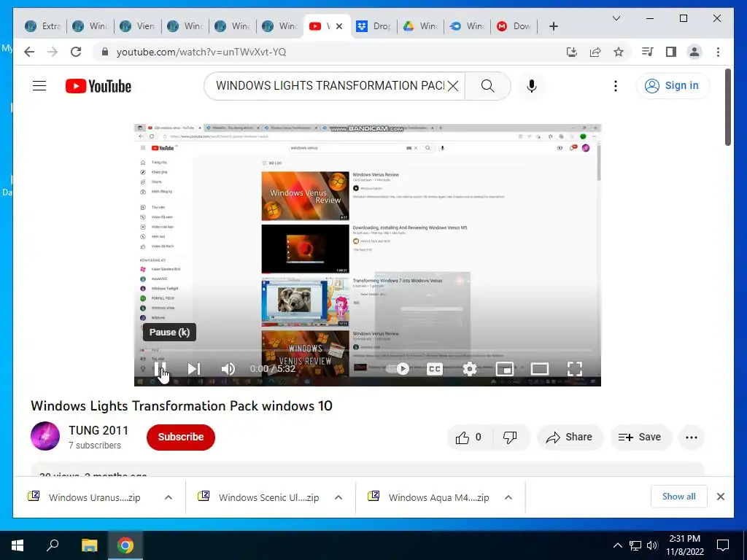Open a new browser tab

[x=553, y=26]
